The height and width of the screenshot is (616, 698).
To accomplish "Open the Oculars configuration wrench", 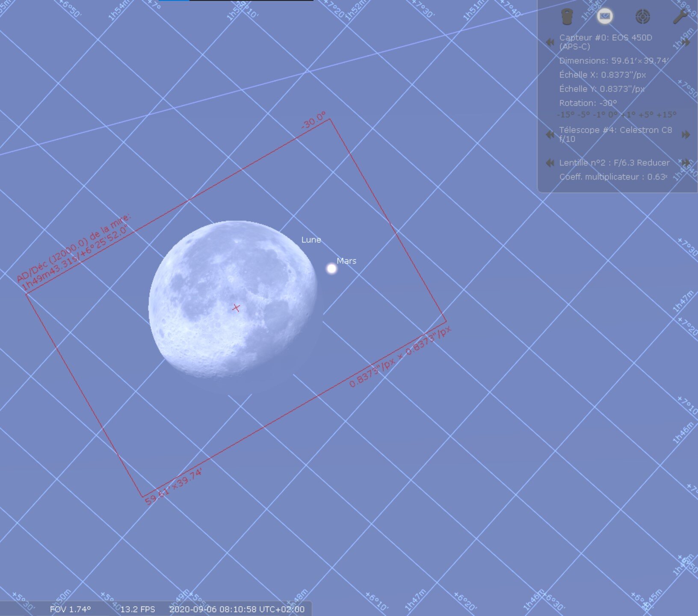I will [x=680, y=17].
